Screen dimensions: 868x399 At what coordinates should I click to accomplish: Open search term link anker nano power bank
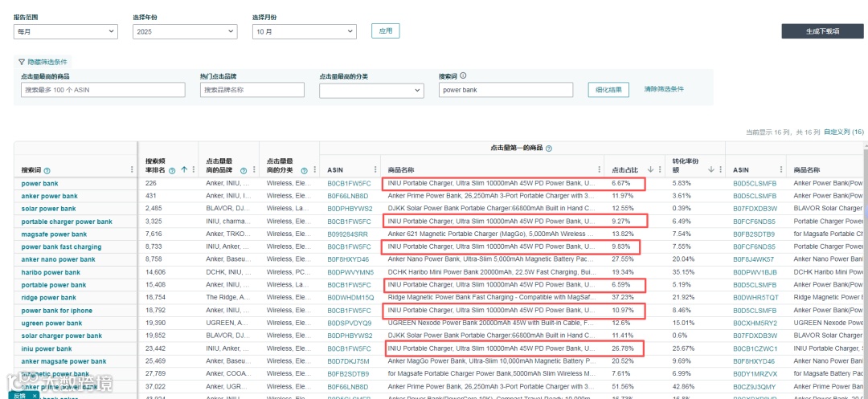coord(58,260)
